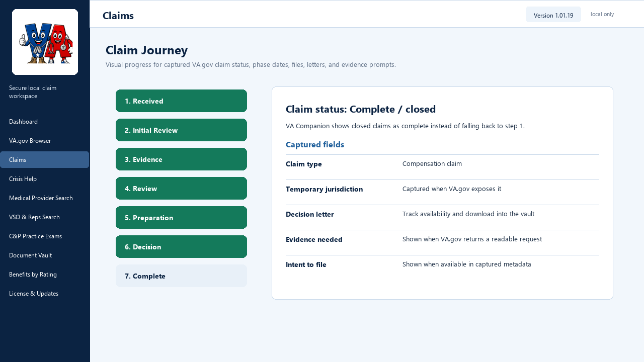The width and height of the screenshot is (644, 362).
Task: Click the Claim Journey heading
Action: click(x=146, y=50)
